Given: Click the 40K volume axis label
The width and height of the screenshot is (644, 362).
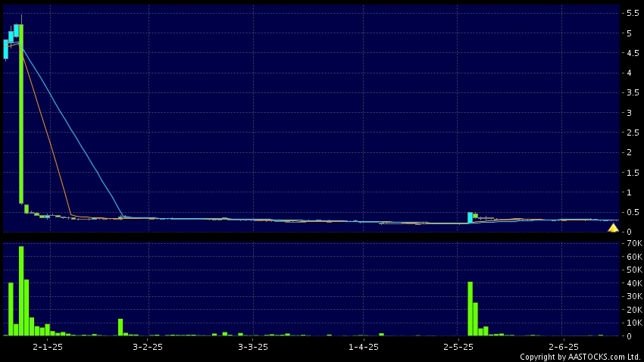Looking at the screenshot, I should point(635,283).
